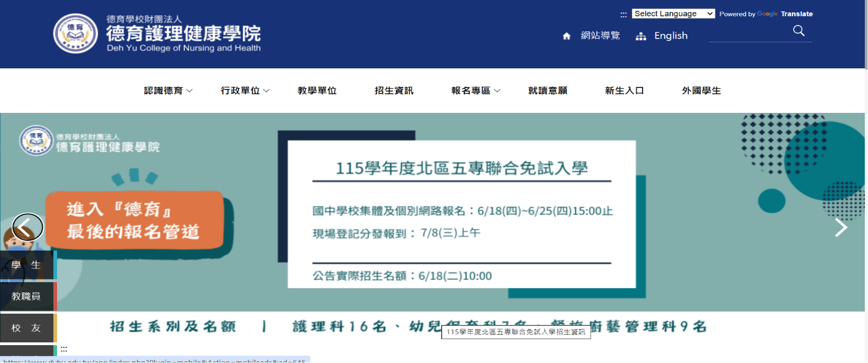Click the sitemap icon beside English
The height and width of the screenshot is (363, 868).
641,36
